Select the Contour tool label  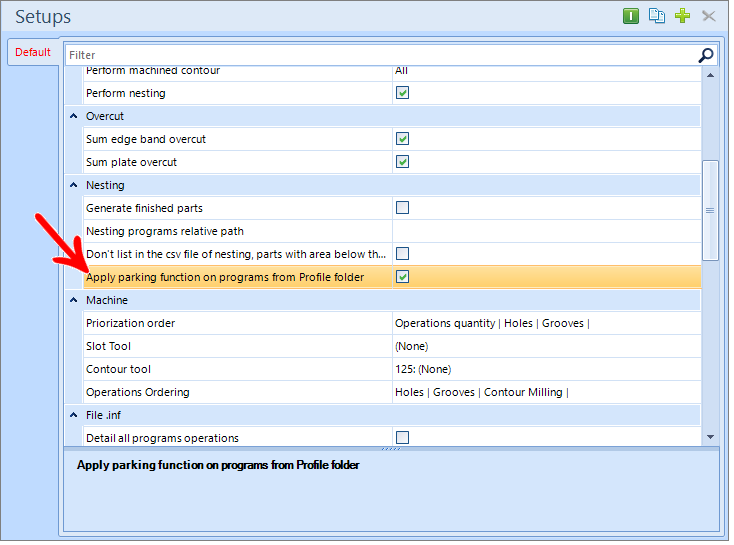[119, 371]
